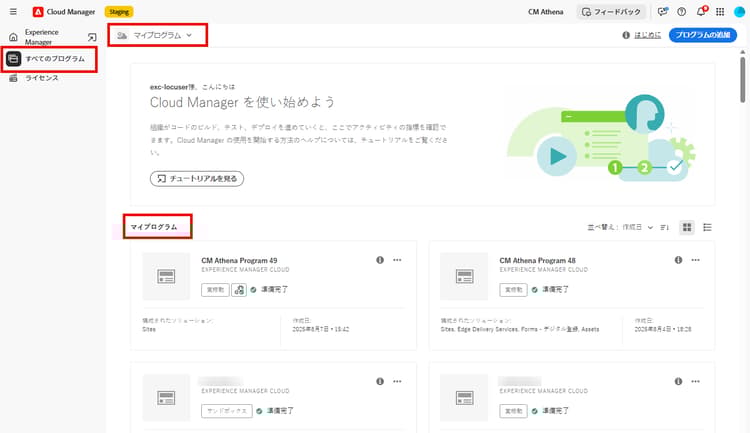Open more options for bottom right program card
Screen dimensions: 750x433
(x=695, y=381)
